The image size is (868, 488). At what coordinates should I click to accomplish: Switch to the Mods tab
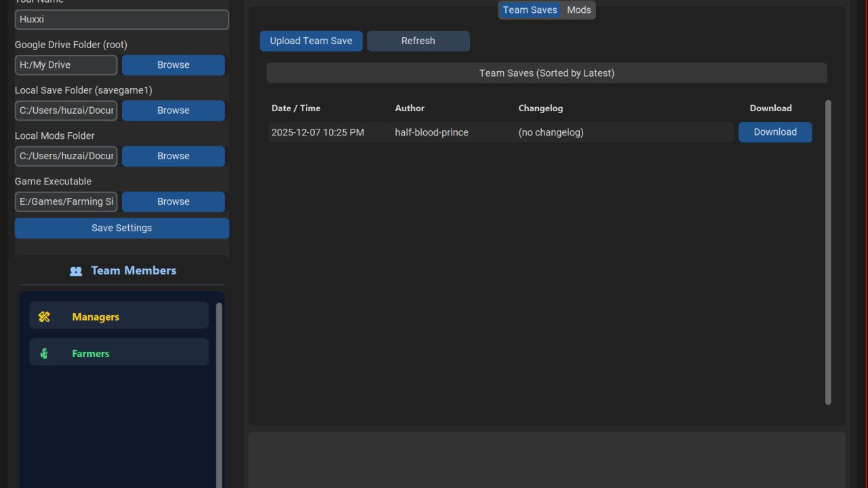pos(578,9)
